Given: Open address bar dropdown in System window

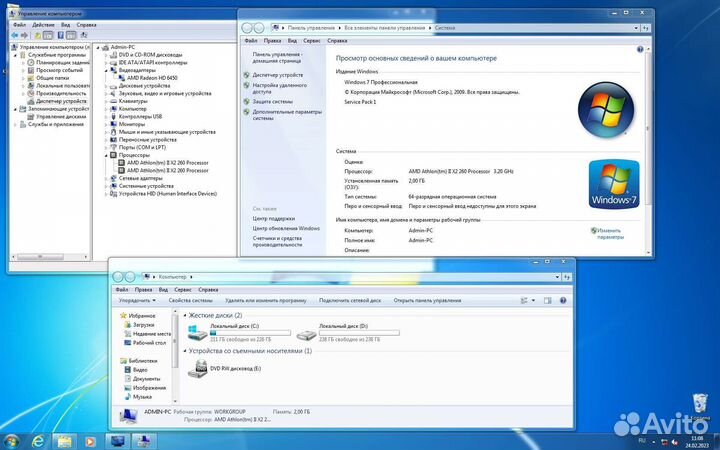Looking at the screenshot, I should tap(636, 28).
